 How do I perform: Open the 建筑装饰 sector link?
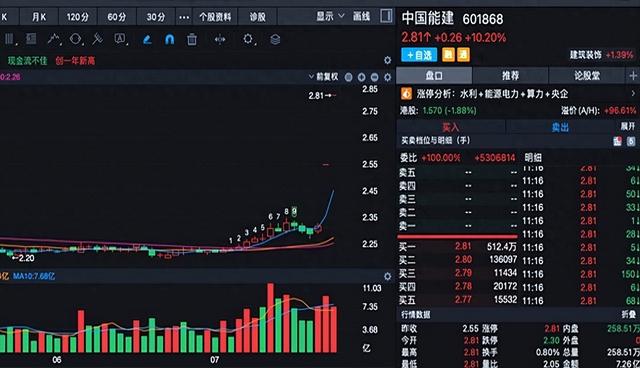point(586,55)
